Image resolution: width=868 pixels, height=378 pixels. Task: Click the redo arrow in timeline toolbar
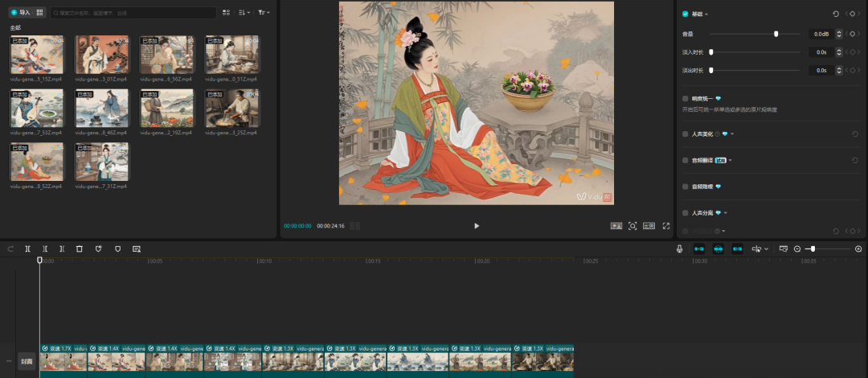(10, 249)
